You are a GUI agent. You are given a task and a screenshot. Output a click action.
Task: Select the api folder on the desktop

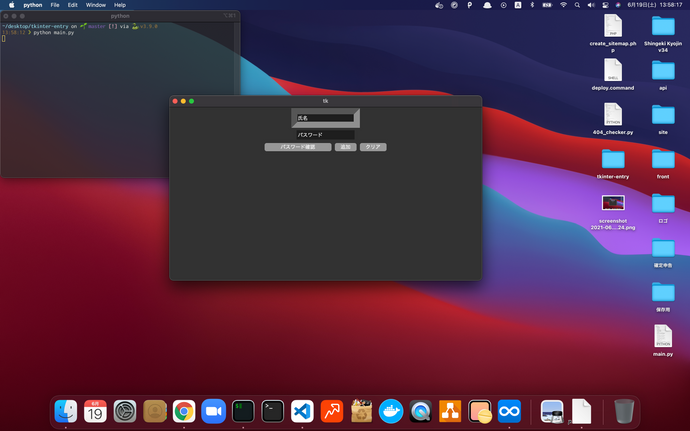(x=663, y=70)
